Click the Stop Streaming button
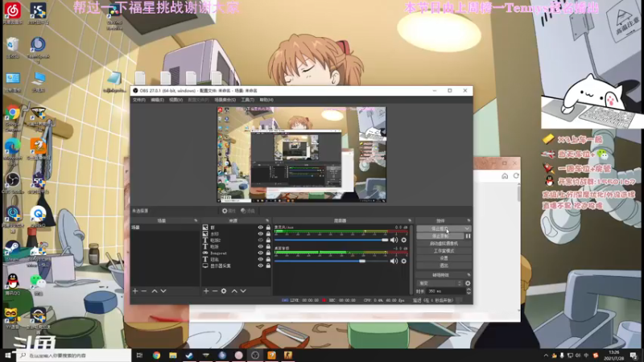The width and height of the screenshot is (644, 362). [x=440, y=228]
